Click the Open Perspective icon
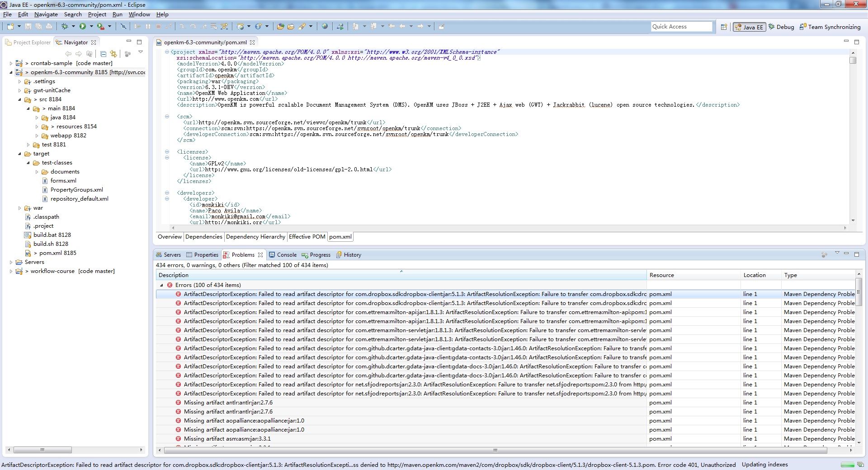Viewport: 868px width, 470px height. click(x=723, y=27)
